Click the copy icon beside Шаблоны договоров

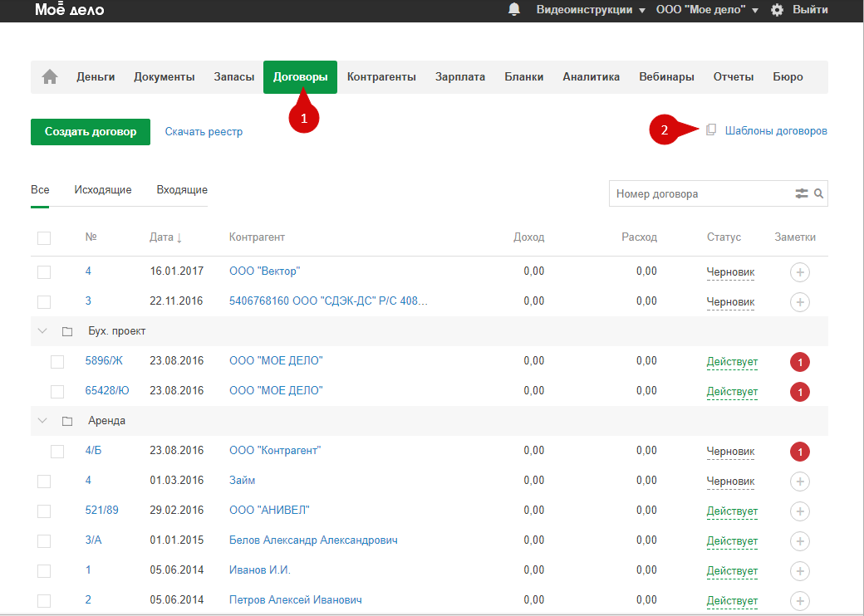[x=711, y=130]
